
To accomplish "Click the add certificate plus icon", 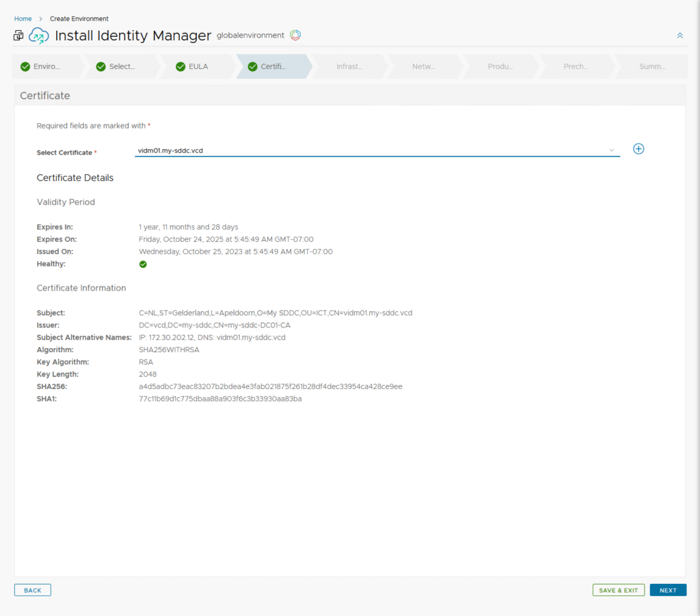I will [638, 149].
